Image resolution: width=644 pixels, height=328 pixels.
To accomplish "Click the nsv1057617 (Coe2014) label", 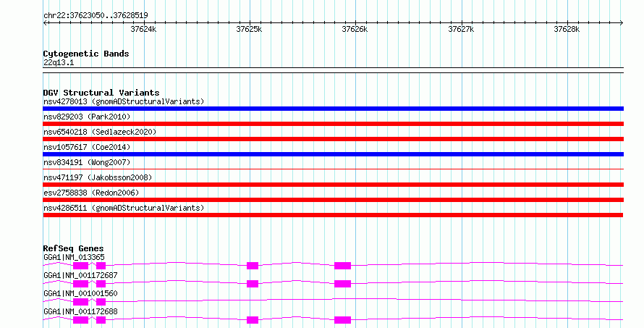I will coord(87,147).
